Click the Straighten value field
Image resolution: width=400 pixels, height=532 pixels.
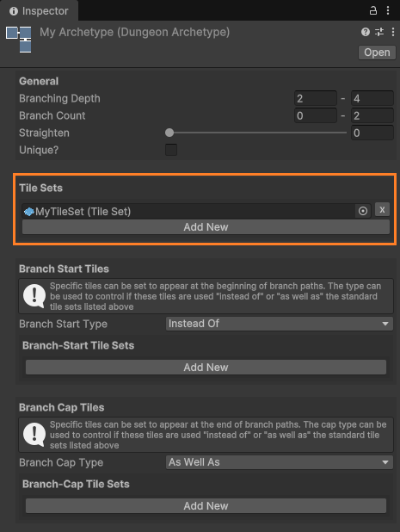tap(372, 133)
